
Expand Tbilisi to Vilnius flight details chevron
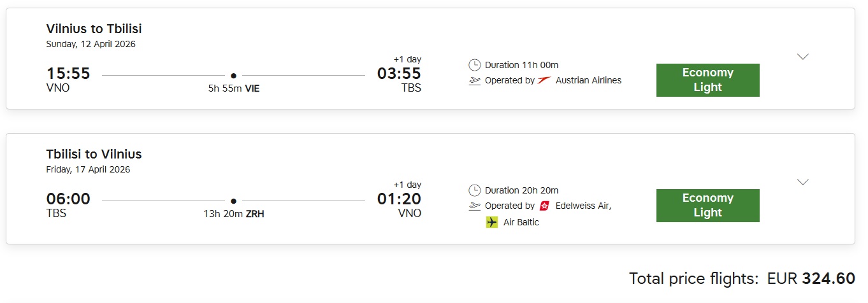point(803,182)
